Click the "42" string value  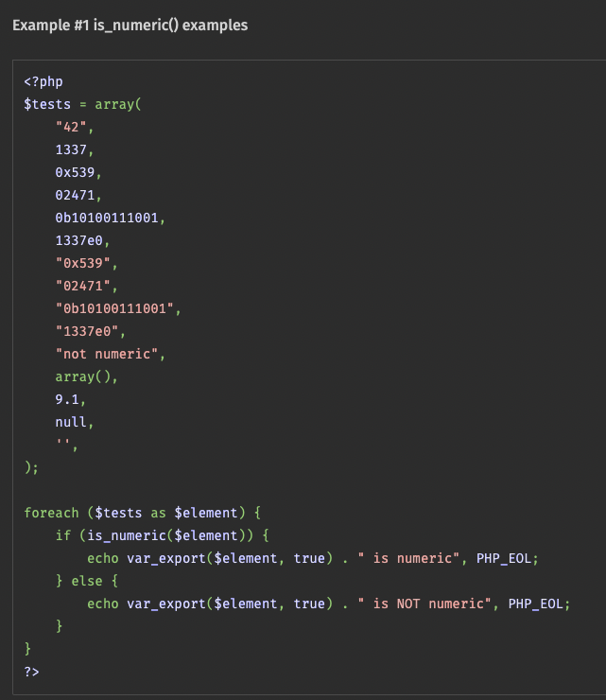coord(71,128)
